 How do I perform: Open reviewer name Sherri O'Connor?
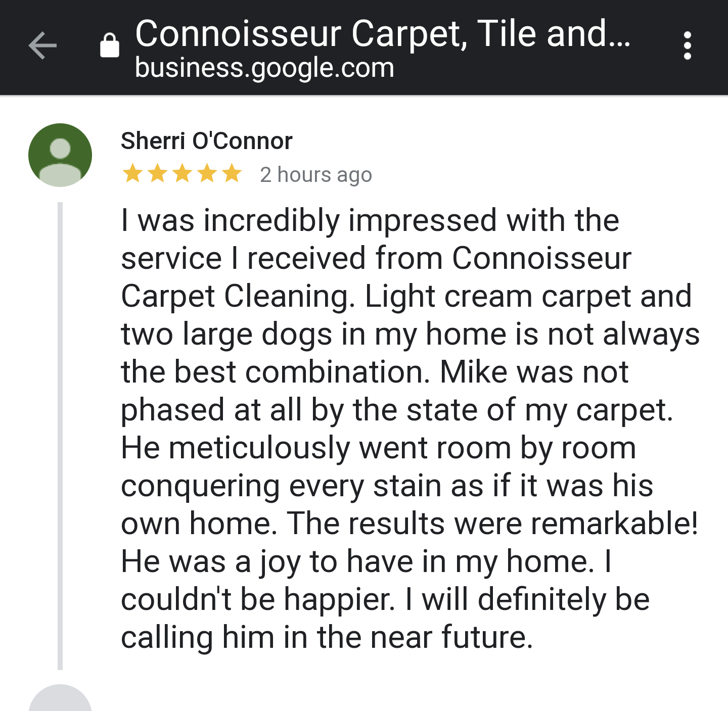click(x=206, y=141)
